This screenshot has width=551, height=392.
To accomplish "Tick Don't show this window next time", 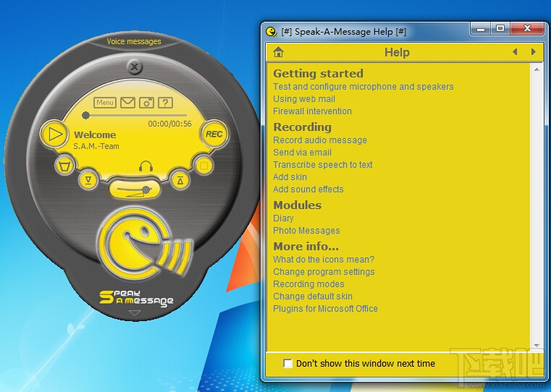I will click(x=287, y=363).
